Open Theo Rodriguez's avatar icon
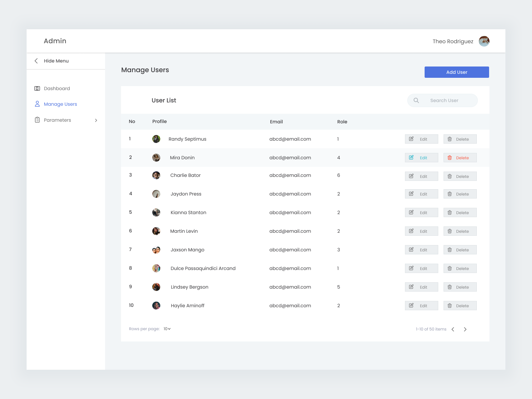Viewport: 532px width, 399px height. pos(484,41)
